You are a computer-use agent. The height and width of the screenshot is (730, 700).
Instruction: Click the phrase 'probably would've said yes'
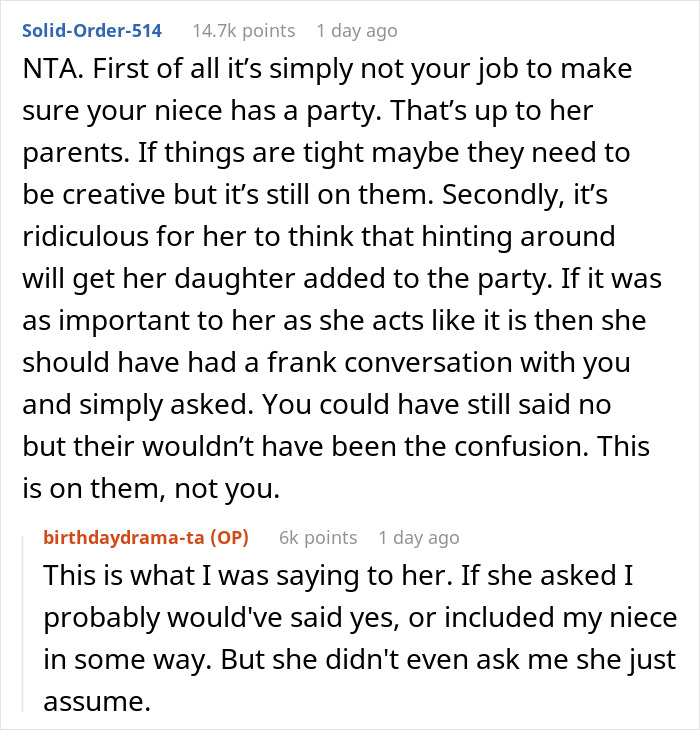[x=222, y=618]
